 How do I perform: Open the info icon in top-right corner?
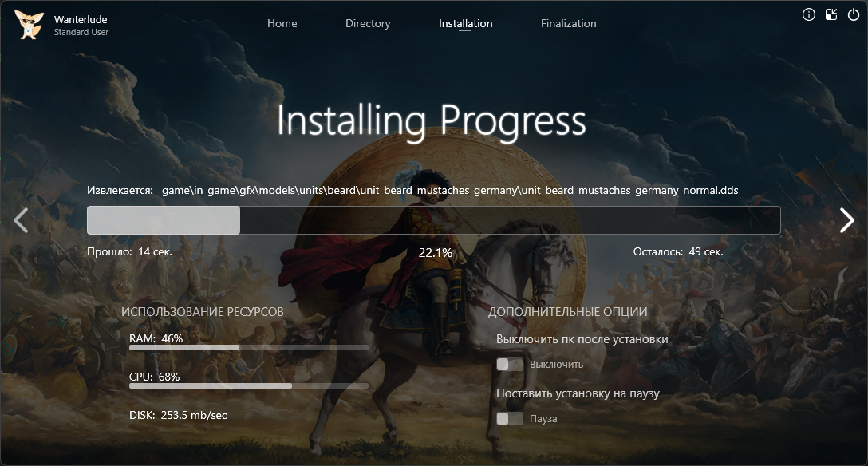pos(808,14)
